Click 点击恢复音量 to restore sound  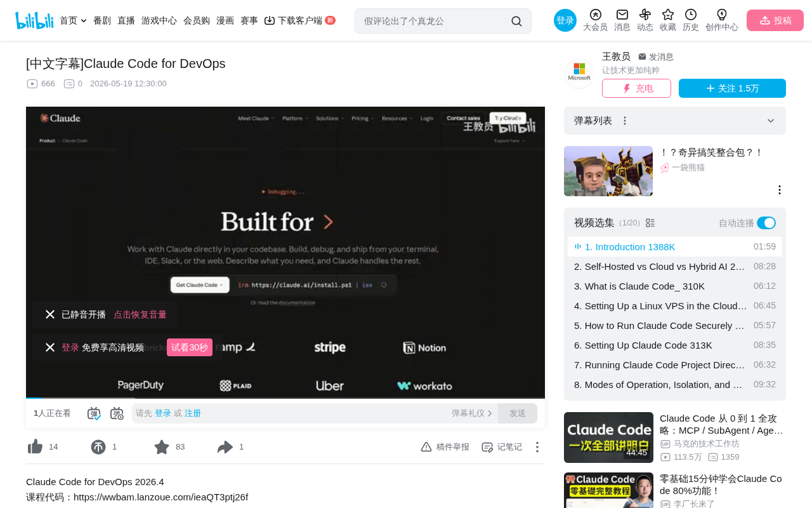[140, 314]
